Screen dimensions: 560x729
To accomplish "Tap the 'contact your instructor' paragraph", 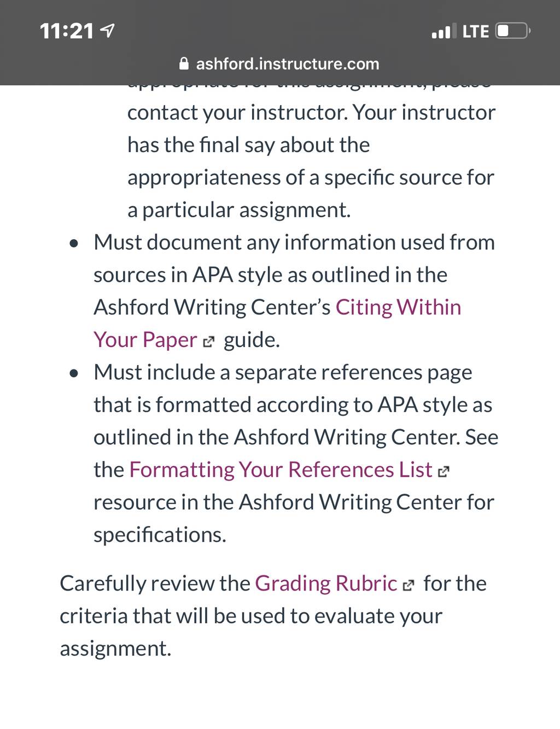I will tap(311, 161).
